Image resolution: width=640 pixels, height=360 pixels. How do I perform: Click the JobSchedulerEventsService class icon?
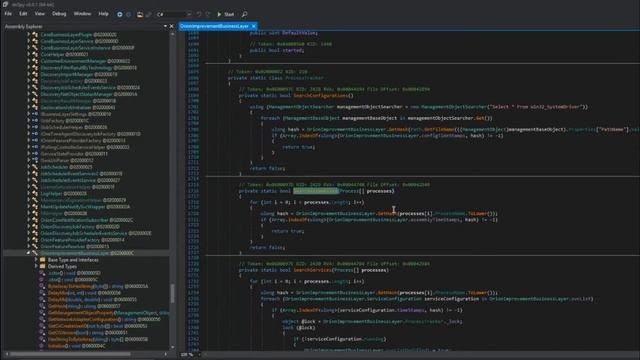[36, 180]
